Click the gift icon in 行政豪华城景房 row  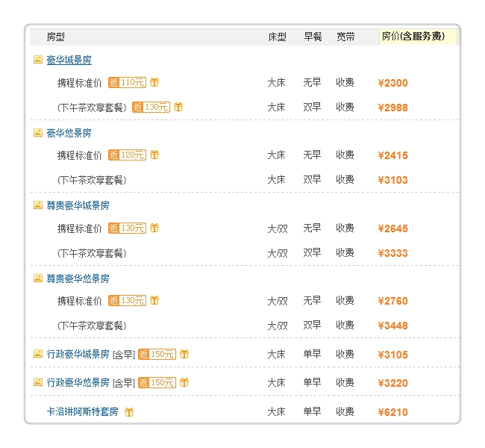pos(184,354)
